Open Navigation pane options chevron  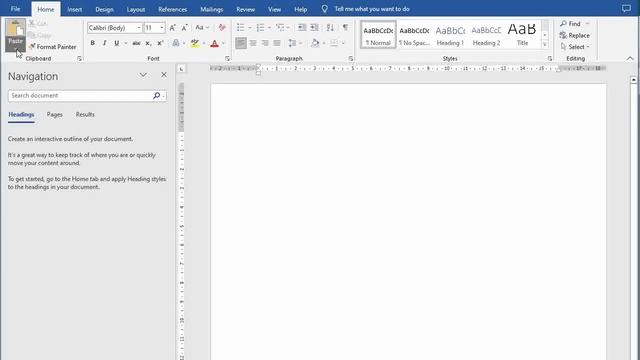click(143, 75)
